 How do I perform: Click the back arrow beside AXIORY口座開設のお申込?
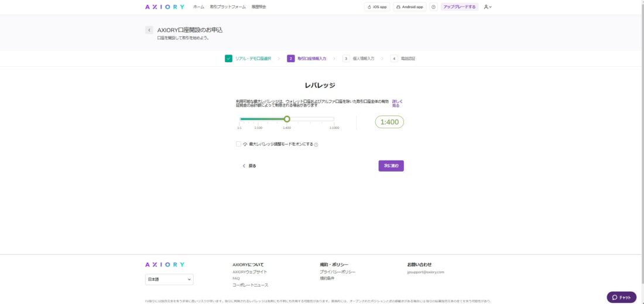pyautogui.click(x=149, y=30)
